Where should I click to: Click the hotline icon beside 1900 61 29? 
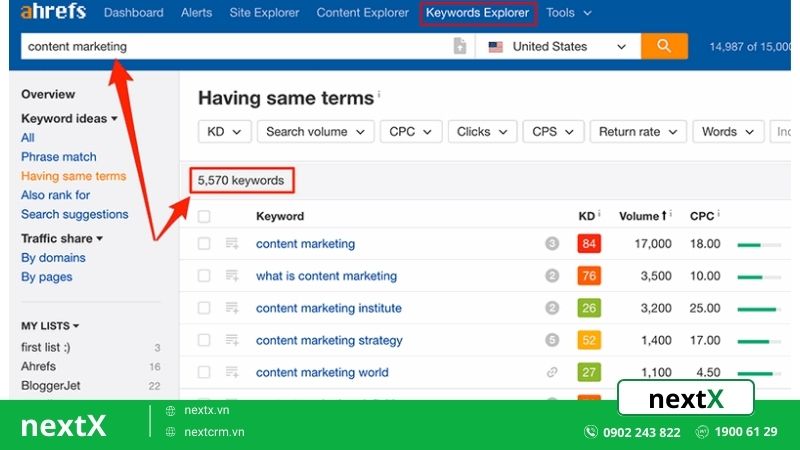click(x=702, y=432)
